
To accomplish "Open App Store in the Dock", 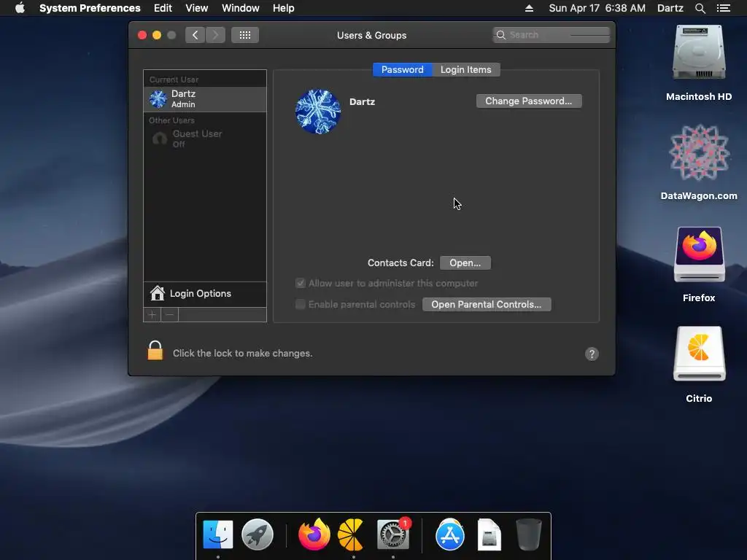I will [x=449, y=534].
